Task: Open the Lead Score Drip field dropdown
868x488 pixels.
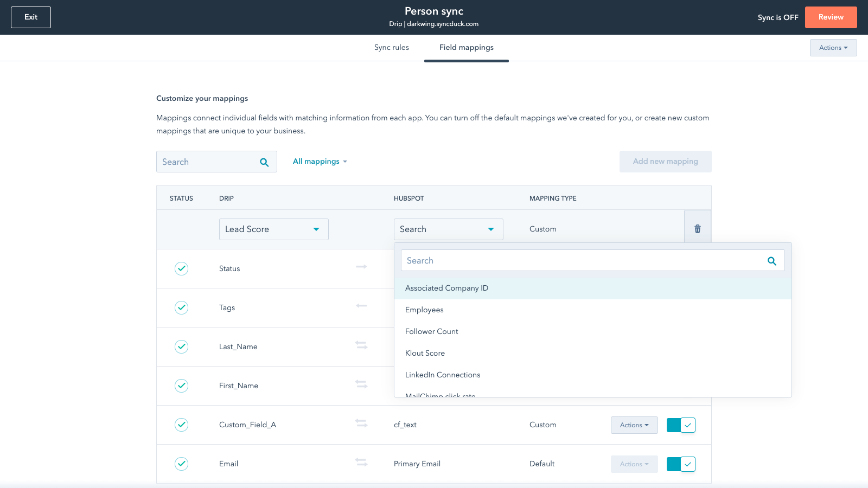Action: click(273, 229)
